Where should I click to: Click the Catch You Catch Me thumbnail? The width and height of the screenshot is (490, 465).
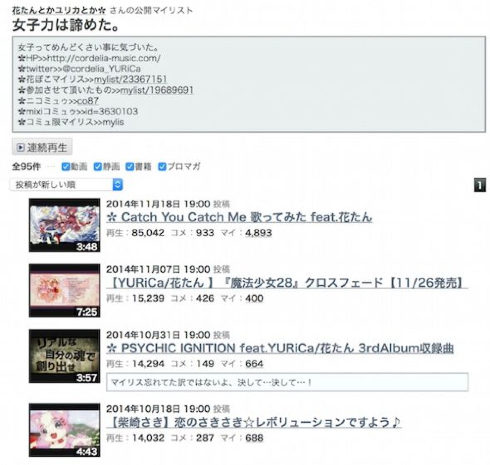(x=64, y=225)
